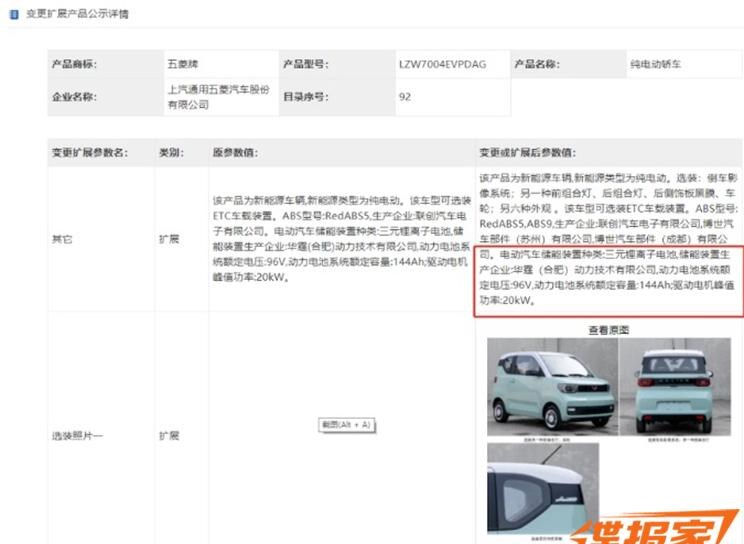Click the front-side view car photo
The height and width of the screenshot is (544, 744).
[553, 386]
